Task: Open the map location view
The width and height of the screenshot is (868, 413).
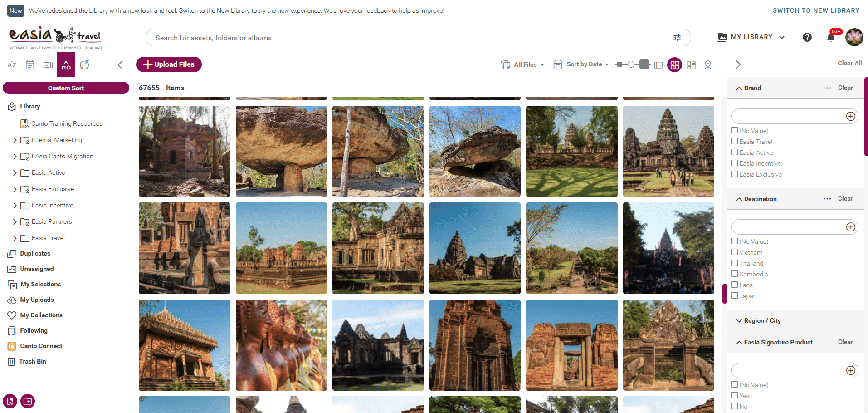Action: pyautogui.click(x=708, y=65)
